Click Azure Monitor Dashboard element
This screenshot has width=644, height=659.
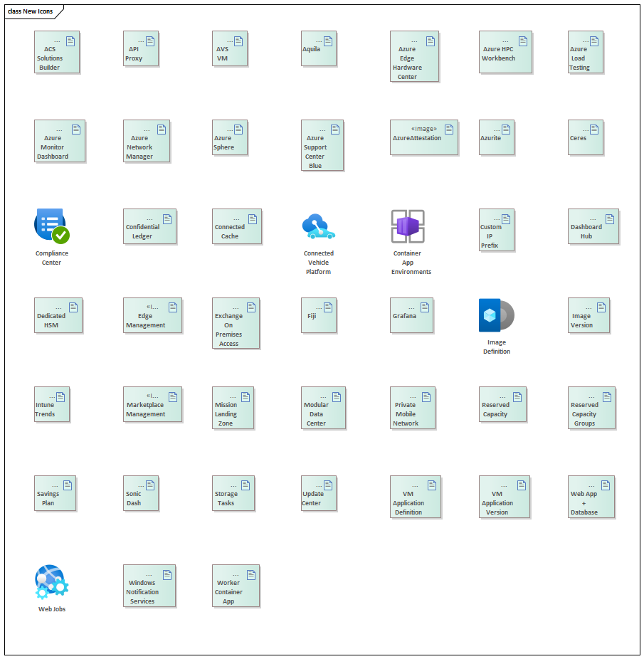(60, 141)
